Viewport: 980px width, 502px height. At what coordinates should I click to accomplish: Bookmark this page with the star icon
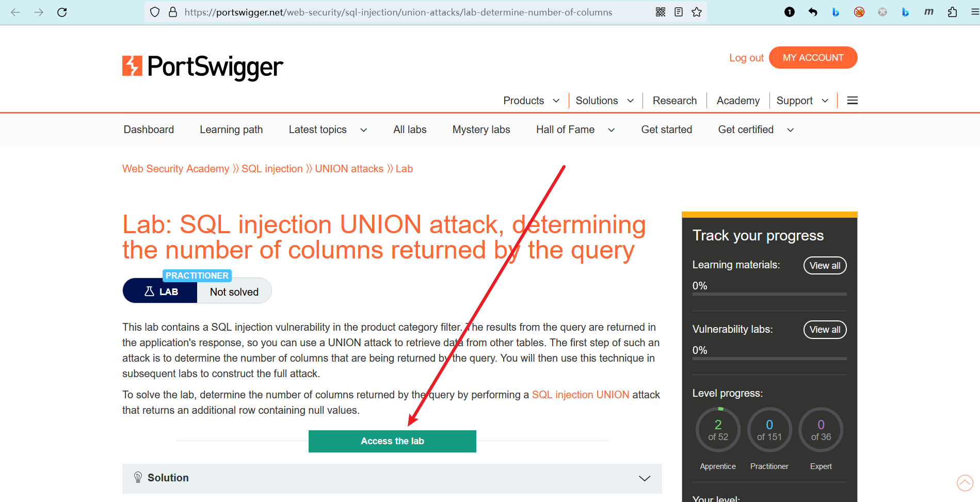pyautogui.click(x=697, y=12)
